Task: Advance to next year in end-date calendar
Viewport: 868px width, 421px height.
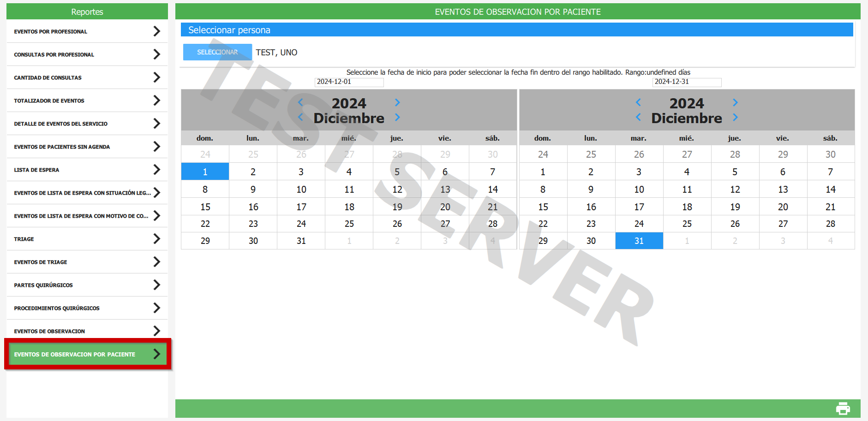Action: [x=735, y=102]
